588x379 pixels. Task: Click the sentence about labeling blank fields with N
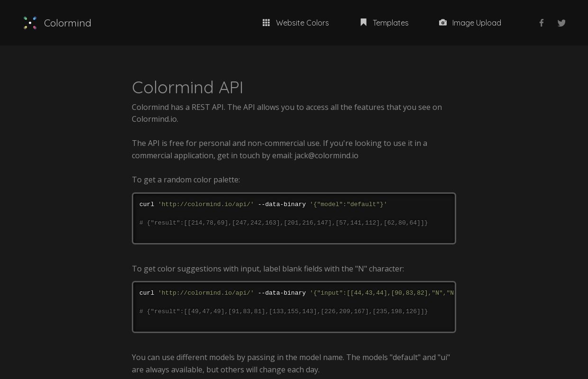(268, 269)
